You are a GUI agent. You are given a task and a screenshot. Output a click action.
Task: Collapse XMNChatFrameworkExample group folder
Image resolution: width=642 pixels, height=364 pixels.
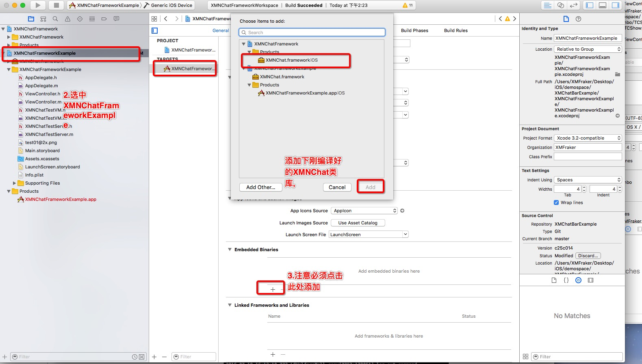tap(9, 69)
